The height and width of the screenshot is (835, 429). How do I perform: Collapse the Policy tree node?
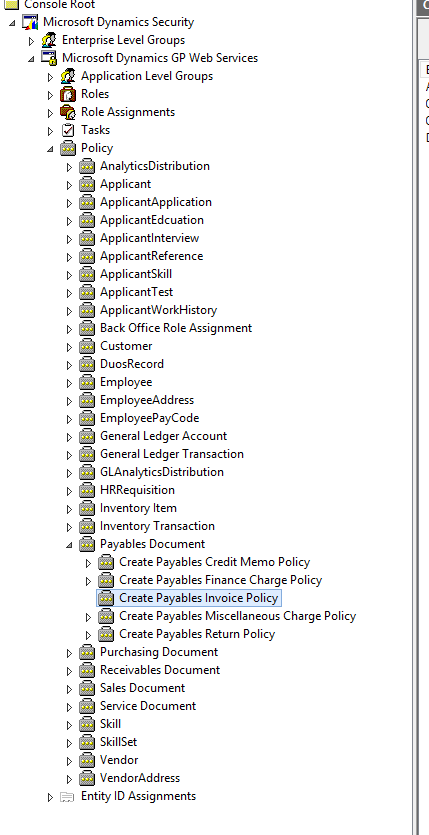pos(50,149)
